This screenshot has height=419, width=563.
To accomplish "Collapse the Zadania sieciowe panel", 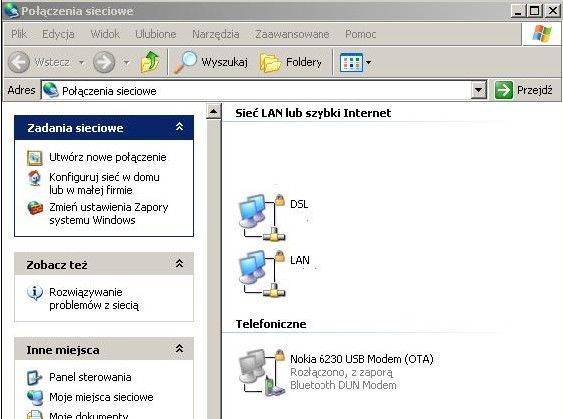I will (179, 127).
